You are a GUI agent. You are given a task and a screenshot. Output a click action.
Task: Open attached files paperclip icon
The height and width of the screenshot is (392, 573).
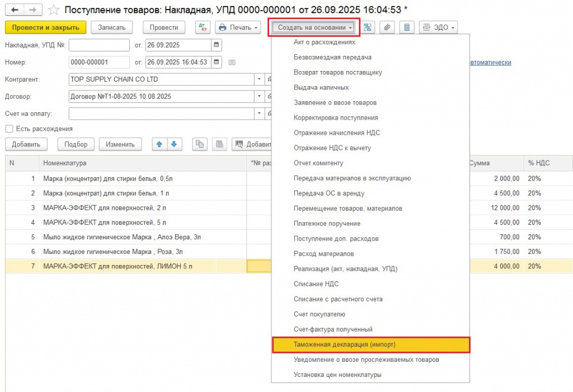pos(387,27)
